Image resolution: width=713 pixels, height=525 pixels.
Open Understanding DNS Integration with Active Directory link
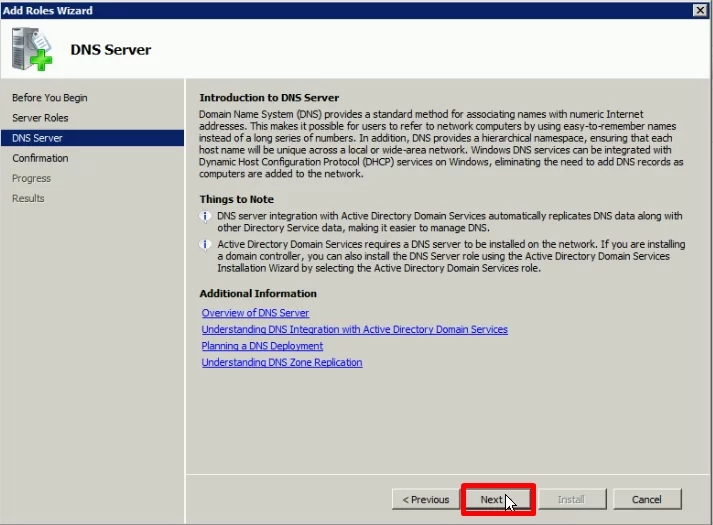354,329
